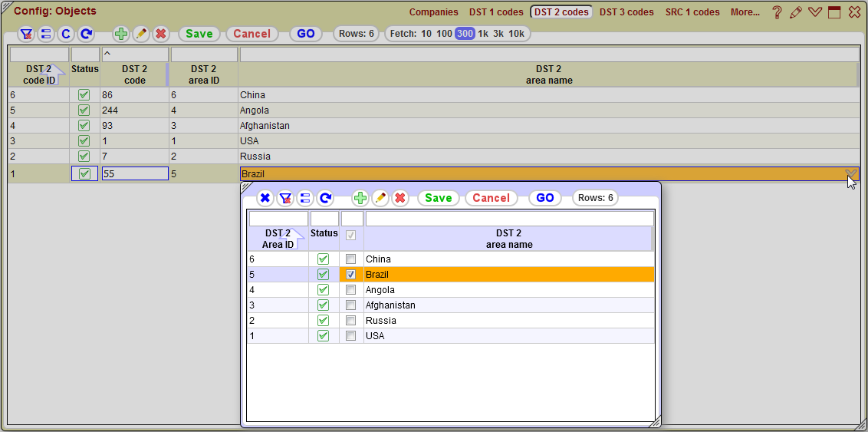This screenshot has height=432, width=868.
Task: Set Fetch size to 100
Action: pyautogui.click(x=444, y=34)
